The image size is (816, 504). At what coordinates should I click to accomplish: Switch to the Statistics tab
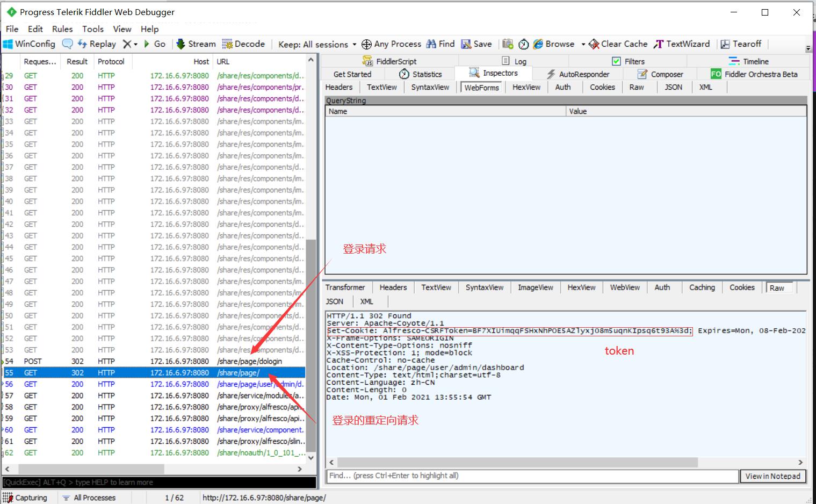click(420, 74)
